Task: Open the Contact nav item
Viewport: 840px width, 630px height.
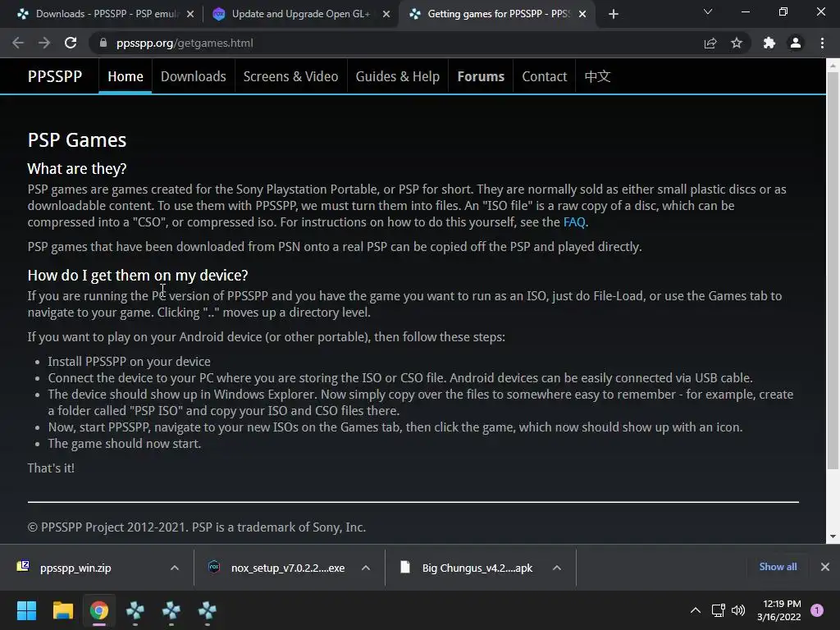Action: point(545,76)
